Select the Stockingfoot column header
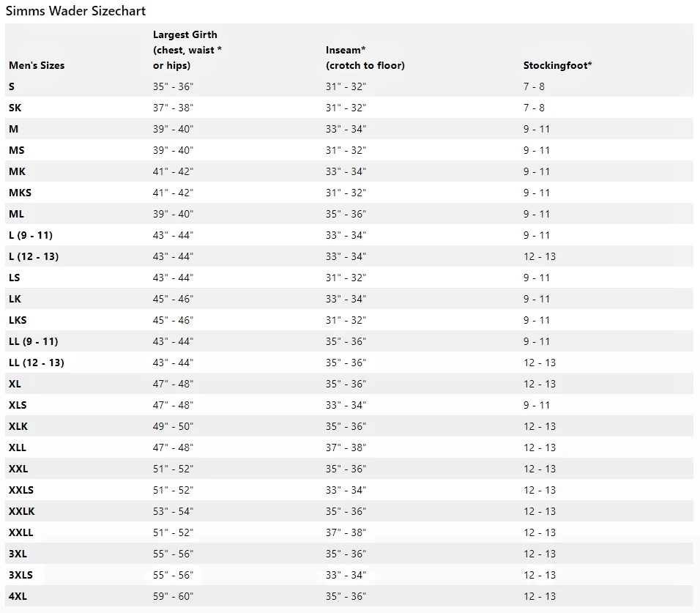 [557, 65]
